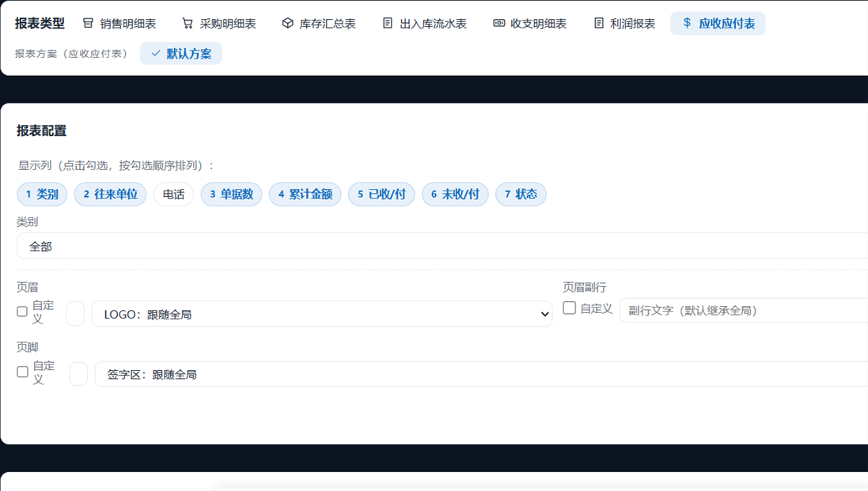Toggle the 单据数 display column chip
This screenshot has width=868, height=491.
click(x=231, y=194)
